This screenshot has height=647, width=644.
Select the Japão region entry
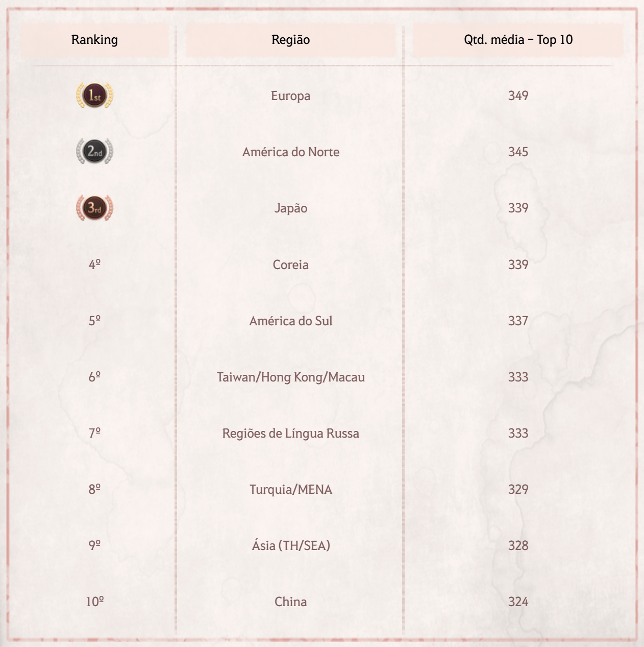tap(290, 208)
